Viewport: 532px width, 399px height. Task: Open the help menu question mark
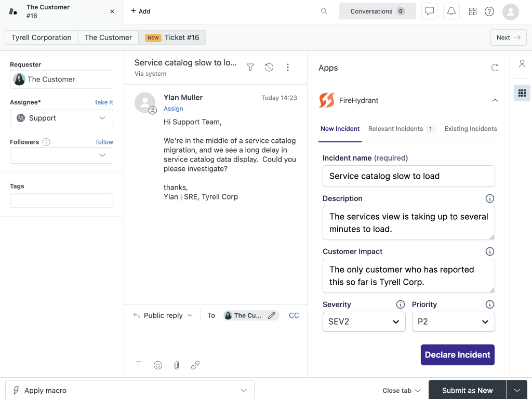click(489, 11)
